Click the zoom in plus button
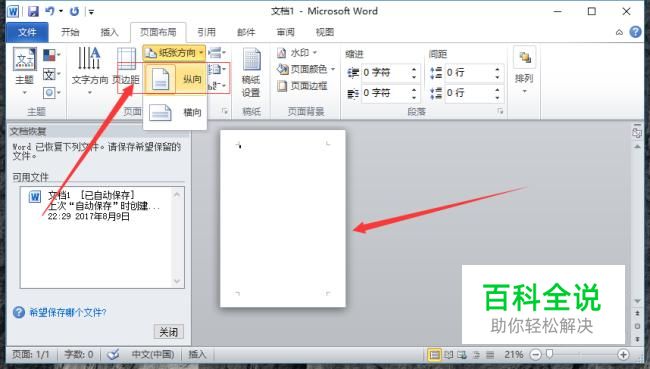Viewport: 650px width, 369px height. tap(623, 355)
